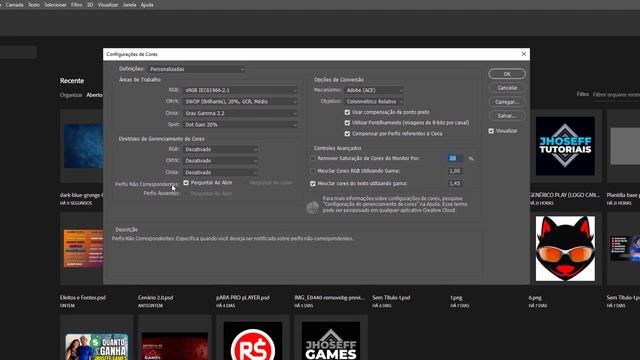Open the Camada menu

(x=14, y=5)
